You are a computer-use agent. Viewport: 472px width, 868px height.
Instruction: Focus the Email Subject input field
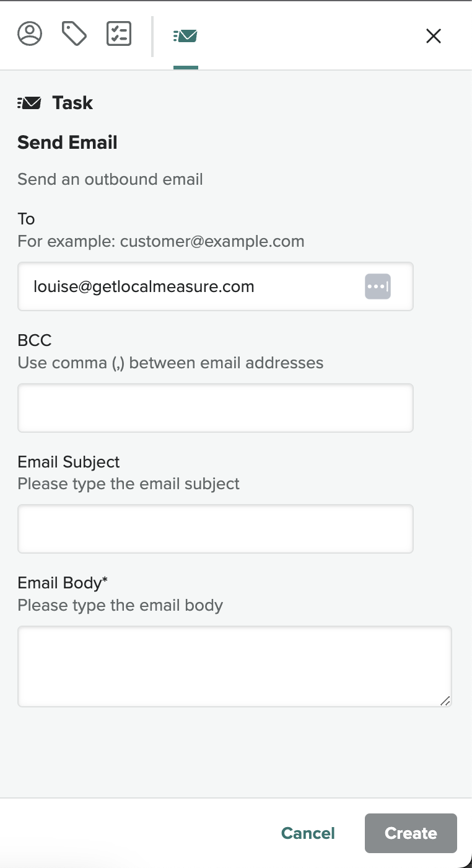click(x=215, y=529)
